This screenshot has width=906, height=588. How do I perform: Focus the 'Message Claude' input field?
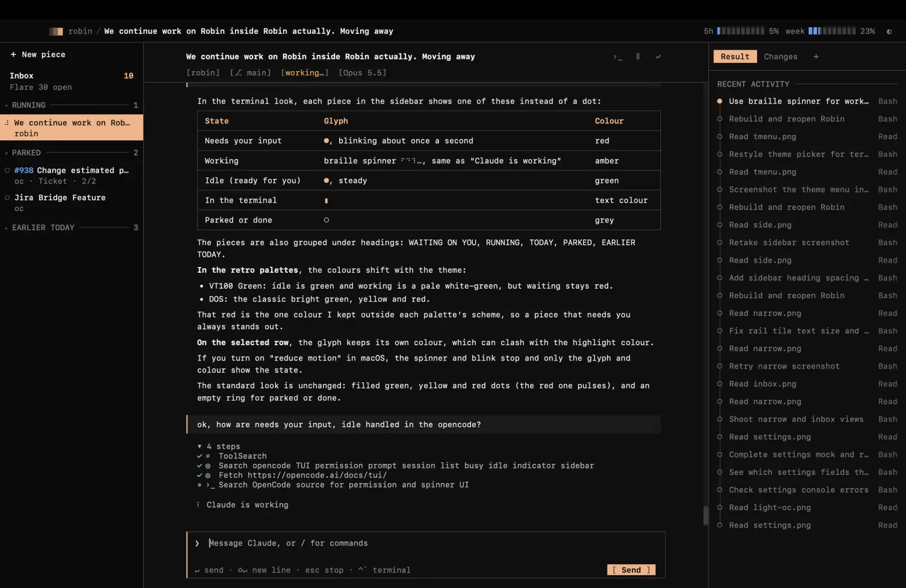coord(425,543)
